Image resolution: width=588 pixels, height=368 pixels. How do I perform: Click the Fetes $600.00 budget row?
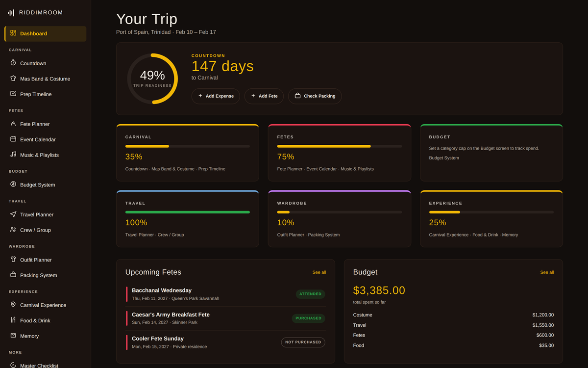[x=453, y=335]
